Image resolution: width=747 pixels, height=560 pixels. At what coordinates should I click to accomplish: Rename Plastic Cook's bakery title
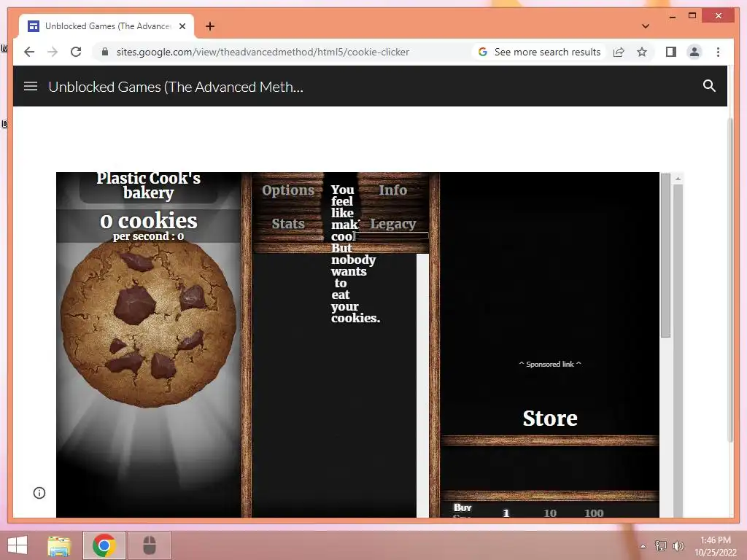148,185
